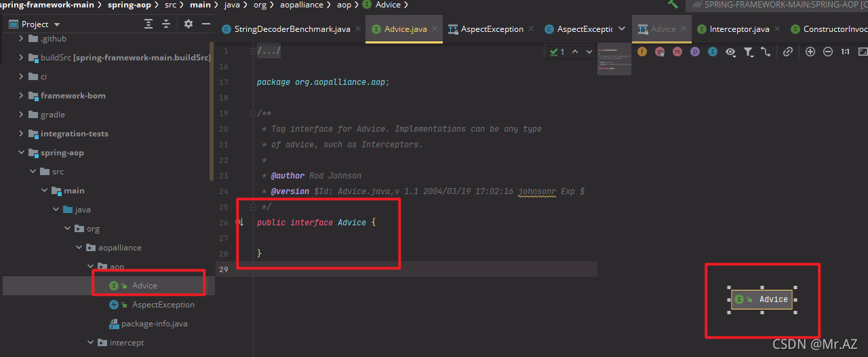This screenshot has height=357, width=868.
Task: Toggle Inner Classes display in diagram
Action: pos(713,52)
